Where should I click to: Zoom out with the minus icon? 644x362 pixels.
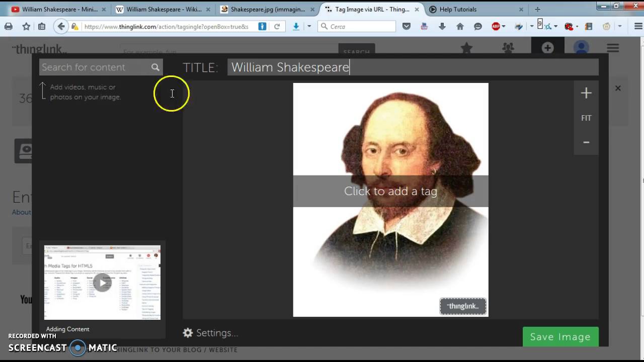coord(586,142)
